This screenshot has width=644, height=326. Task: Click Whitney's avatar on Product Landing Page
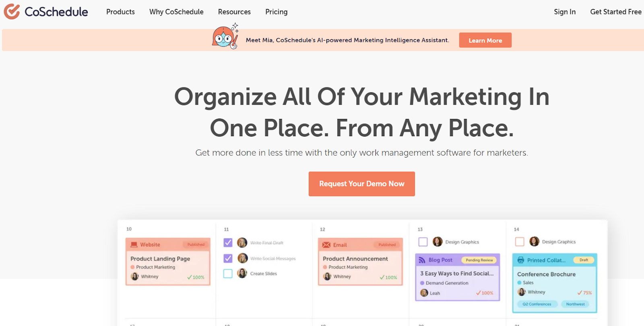pos(135,277)
